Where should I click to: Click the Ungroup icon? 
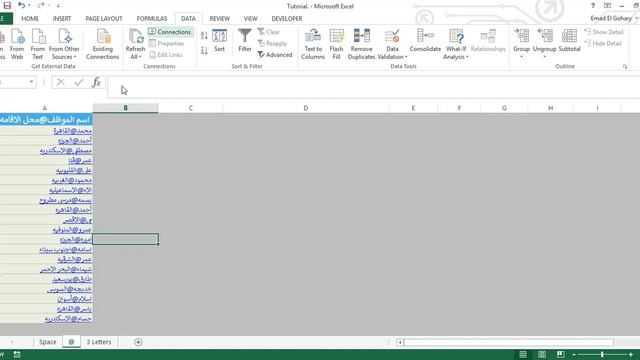(x=544, y=36)
